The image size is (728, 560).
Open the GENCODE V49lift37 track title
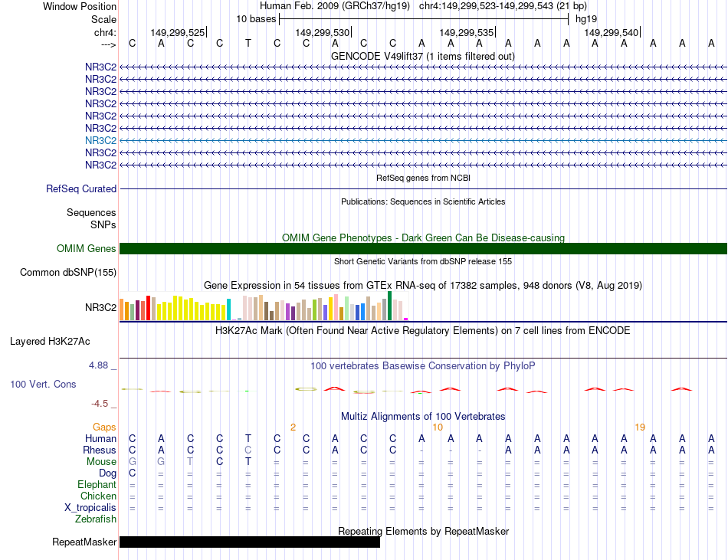(x=423, y=56)
